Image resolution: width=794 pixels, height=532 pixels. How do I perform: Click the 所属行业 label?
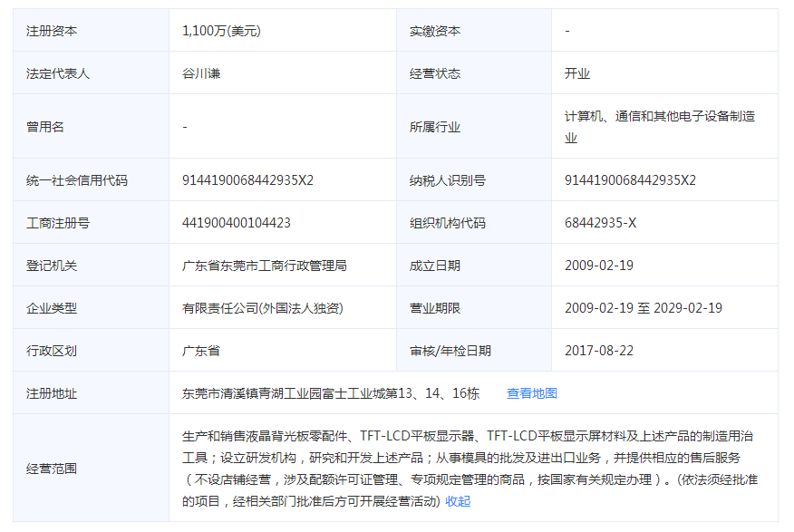[435, 127]
